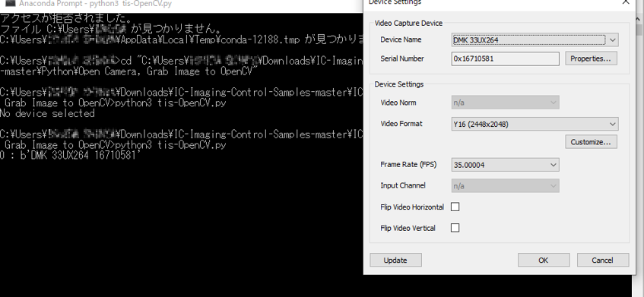Click the Anaconda Prompt title bar text

pyautogui.click(x=95, y=4)
